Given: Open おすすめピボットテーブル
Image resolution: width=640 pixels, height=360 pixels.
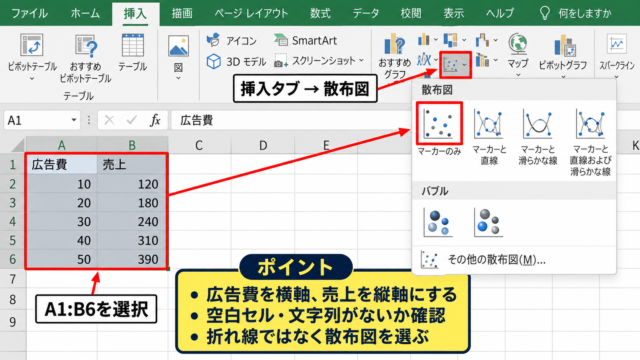Looking at the screenshot, I should 85,58.
